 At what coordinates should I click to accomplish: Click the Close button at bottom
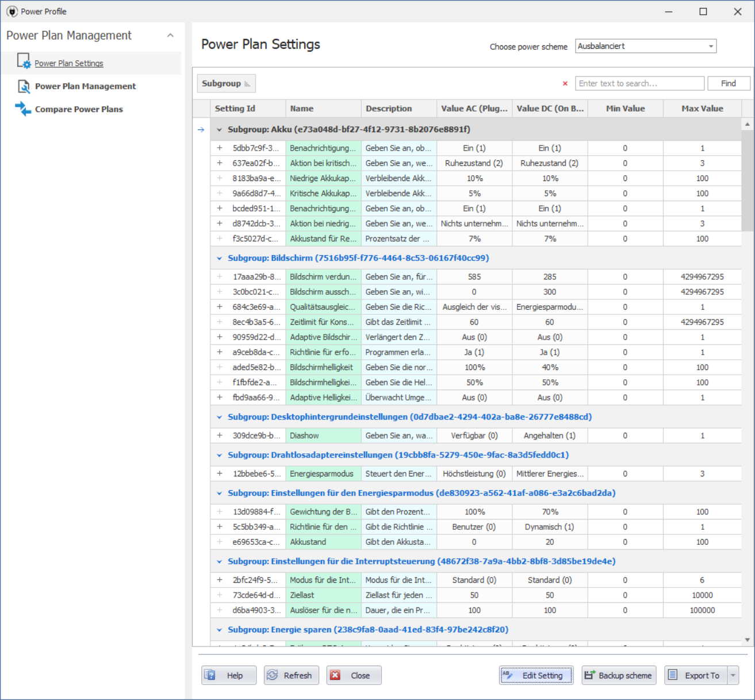click(354, 675)
